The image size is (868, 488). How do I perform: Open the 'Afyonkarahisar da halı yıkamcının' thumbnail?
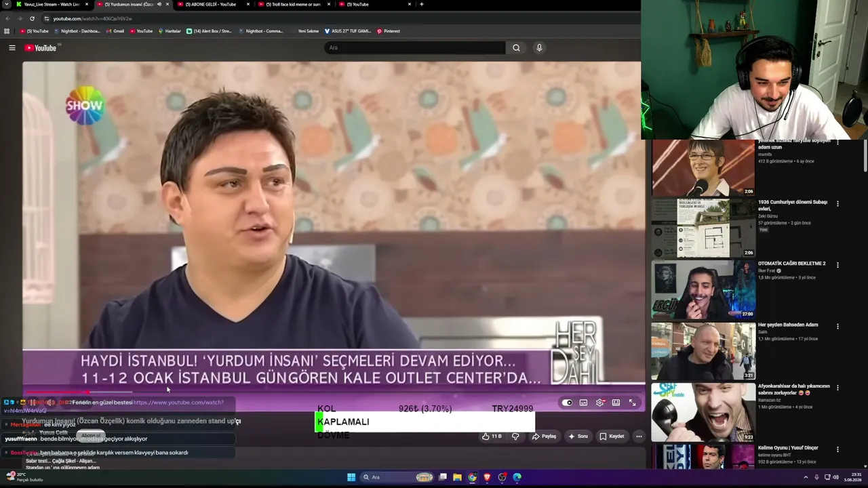coord(703,412)
